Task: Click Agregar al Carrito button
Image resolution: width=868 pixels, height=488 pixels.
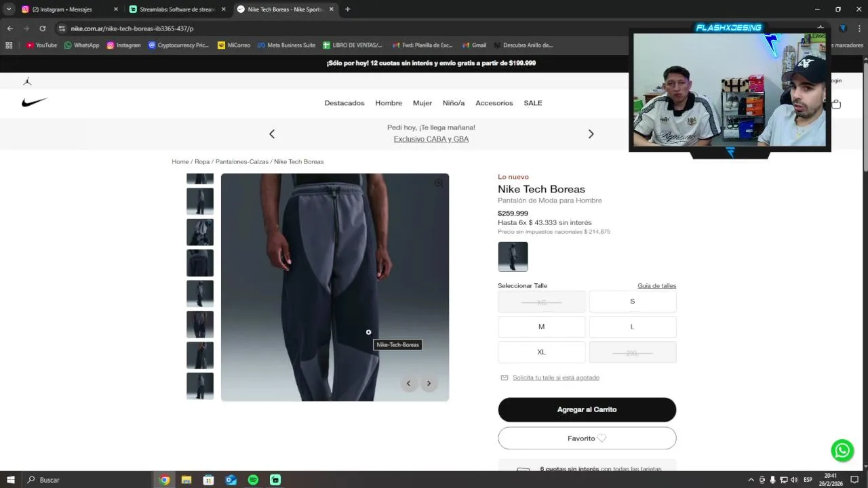Action: [x=587, y=409]
